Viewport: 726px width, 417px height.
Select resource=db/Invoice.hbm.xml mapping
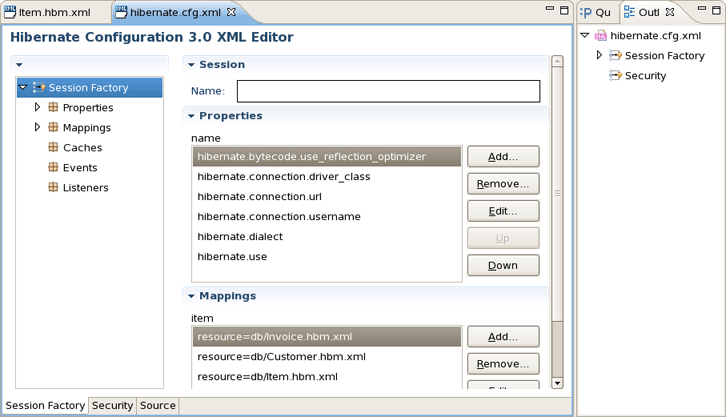tap(327, 336)
